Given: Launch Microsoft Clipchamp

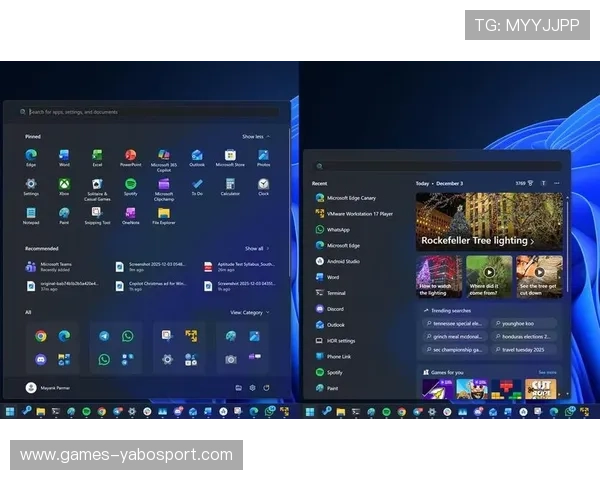Looking at the screenshot, I should (x=164, y=189).
